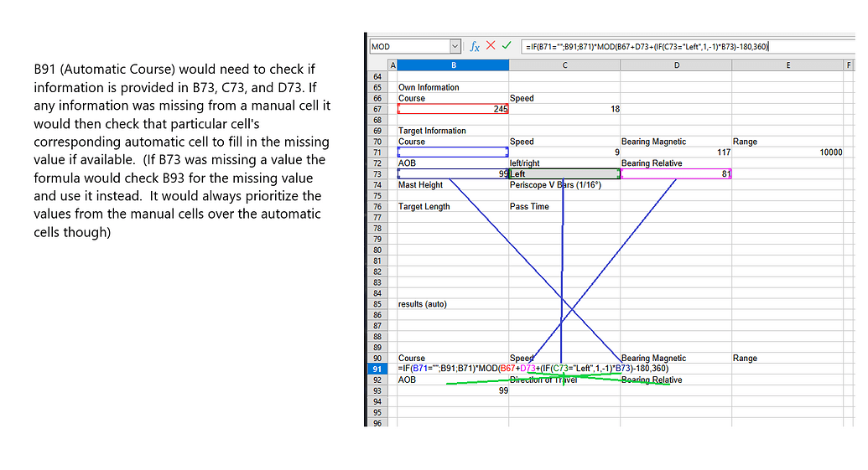868x470 pixels.
Task: Click 'Target Length' label cell
Action: point(424,206)
